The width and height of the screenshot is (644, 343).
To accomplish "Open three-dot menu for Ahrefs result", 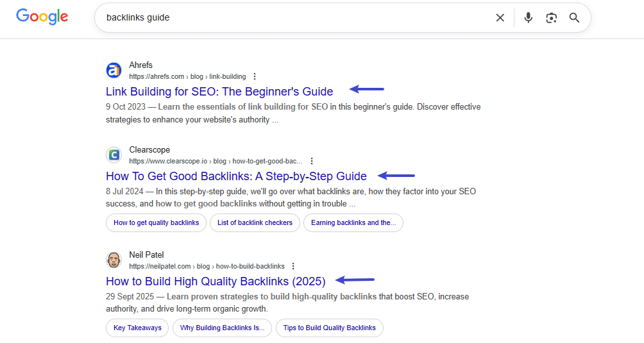I will [x=255, y=76].
